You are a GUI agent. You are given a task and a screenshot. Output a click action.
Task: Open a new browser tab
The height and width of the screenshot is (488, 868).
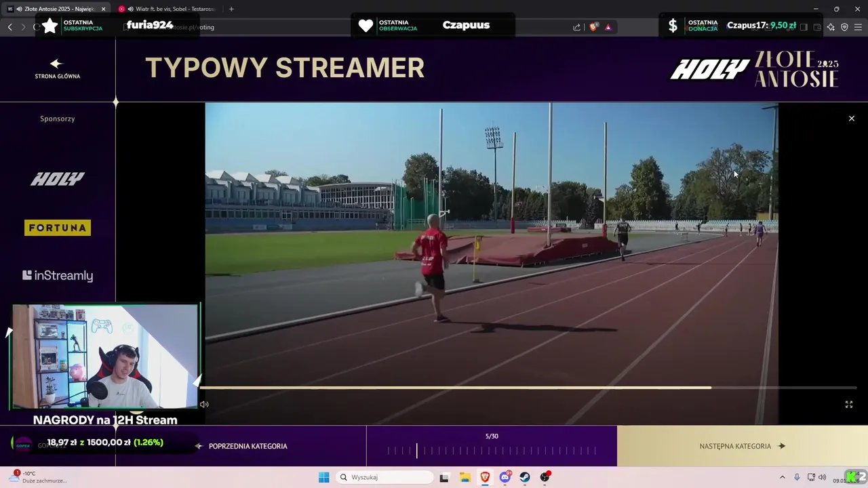(231, 9)
